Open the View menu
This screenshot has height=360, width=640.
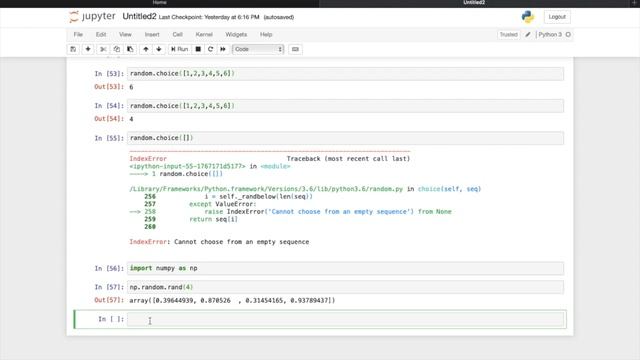pyautogui.click(x=125, y=35)
